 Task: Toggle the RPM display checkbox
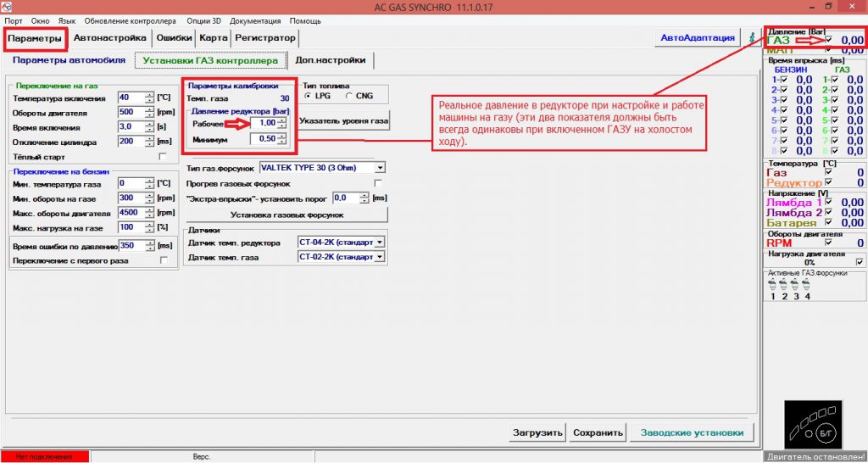829,242
